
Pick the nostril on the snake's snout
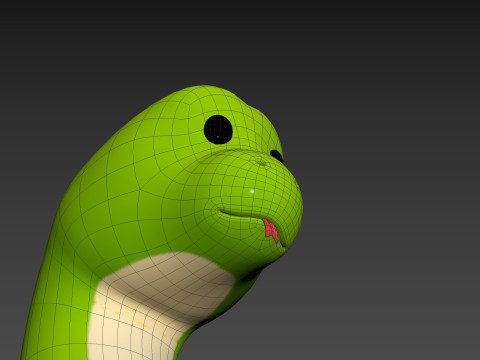click(262, 162)
